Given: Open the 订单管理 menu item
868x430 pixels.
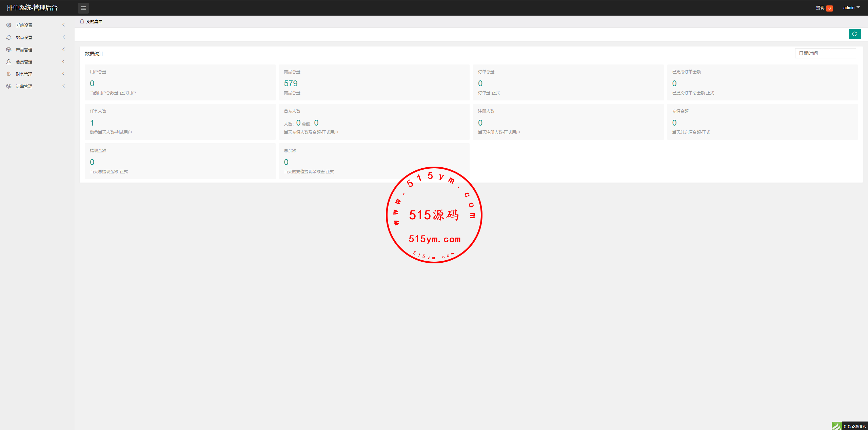Looking at the screenshot, I should click(24, 86).
